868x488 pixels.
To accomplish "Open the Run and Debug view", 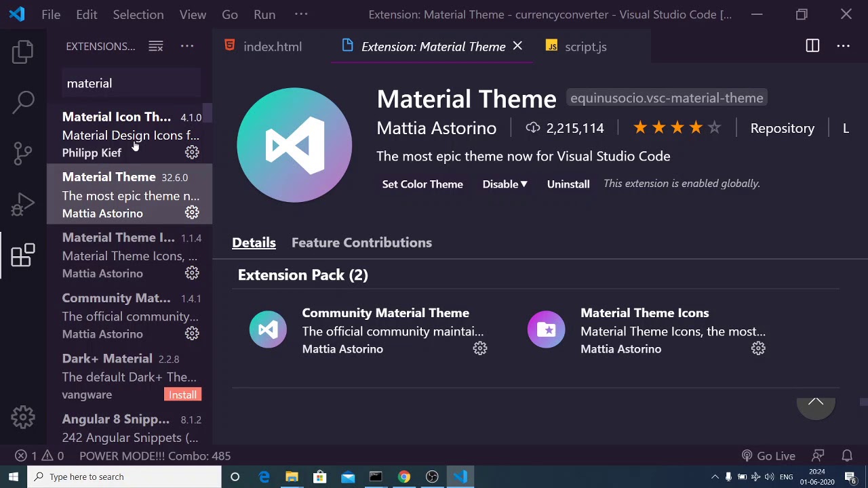I will 23,204.
